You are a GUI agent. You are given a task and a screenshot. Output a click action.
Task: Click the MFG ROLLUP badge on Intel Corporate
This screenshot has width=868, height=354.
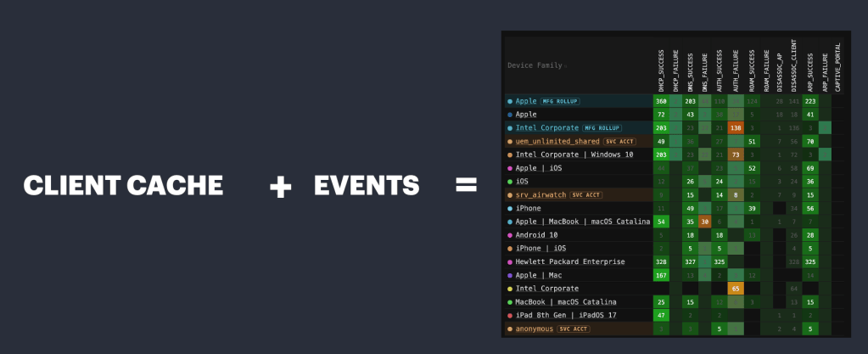tap(602, 128)
